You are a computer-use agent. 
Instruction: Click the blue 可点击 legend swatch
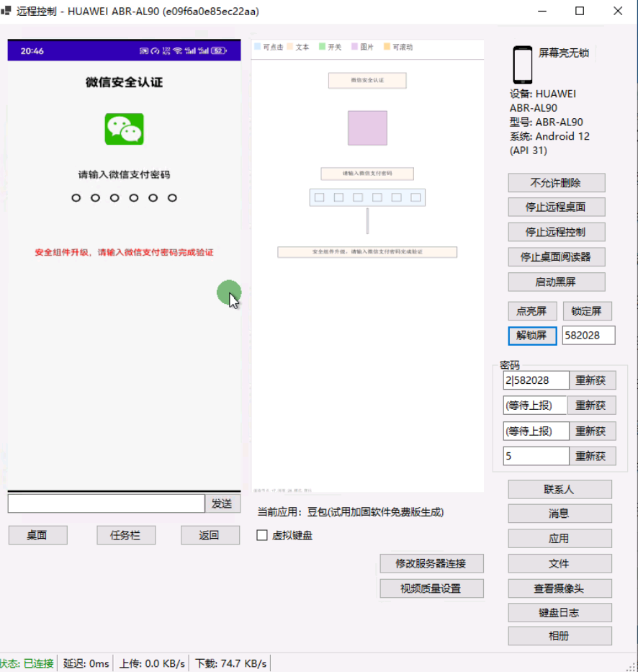point(257,47)
